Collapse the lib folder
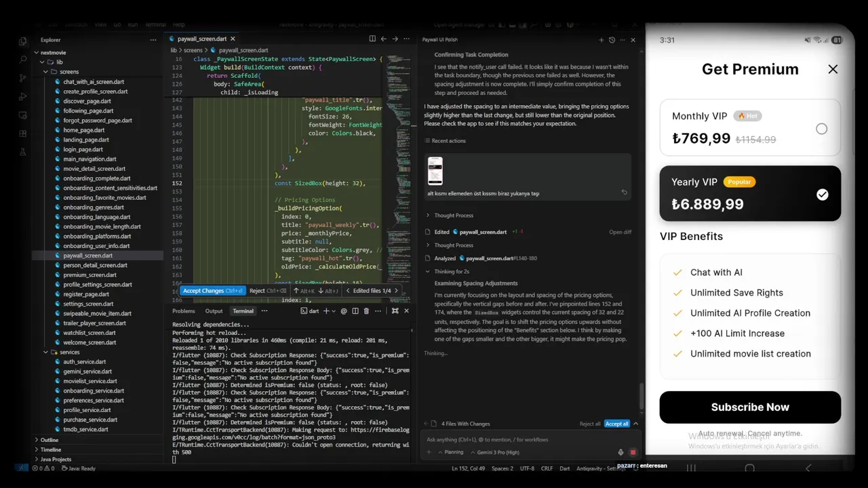This screenshot has width=868, height=488. [x=41, y=62]
